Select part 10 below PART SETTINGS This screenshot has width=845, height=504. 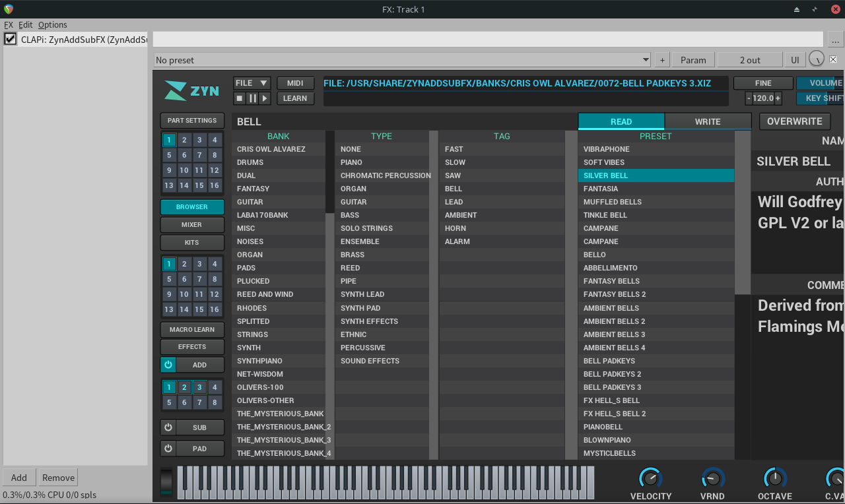tap(184, 170)
